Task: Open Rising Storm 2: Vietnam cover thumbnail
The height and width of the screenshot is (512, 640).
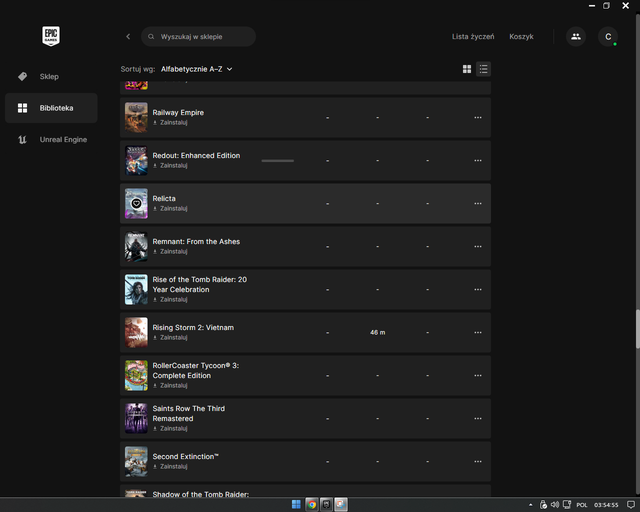Action: click(x=136, y=332)
